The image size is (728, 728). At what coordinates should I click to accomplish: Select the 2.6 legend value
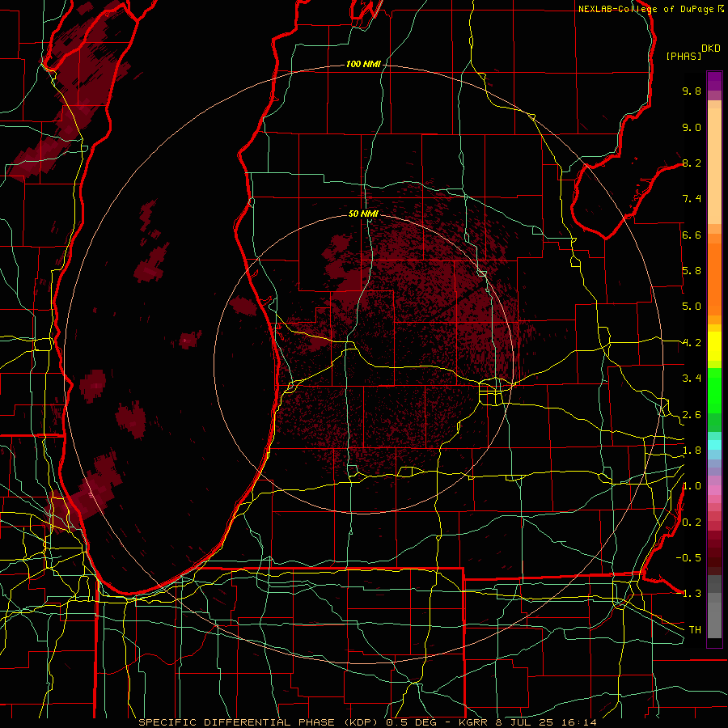tap(692, 415)
